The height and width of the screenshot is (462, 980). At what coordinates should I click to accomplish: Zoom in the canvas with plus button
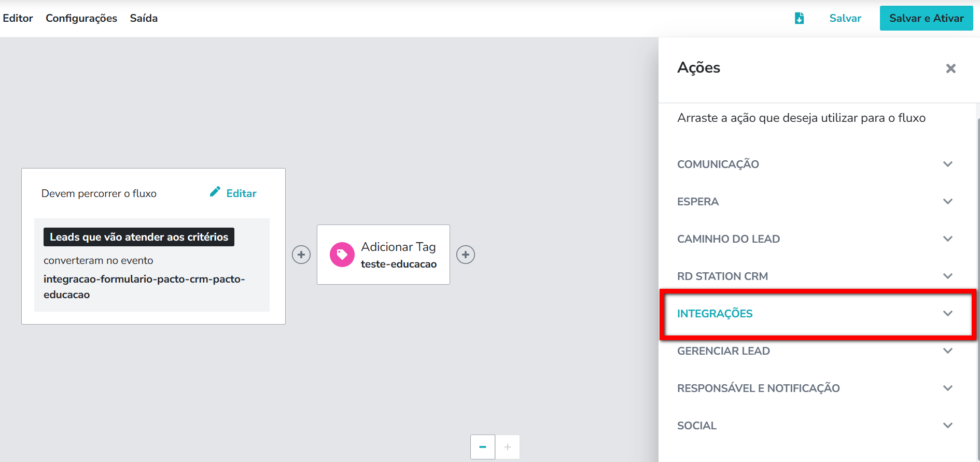(x=508, y=447)
